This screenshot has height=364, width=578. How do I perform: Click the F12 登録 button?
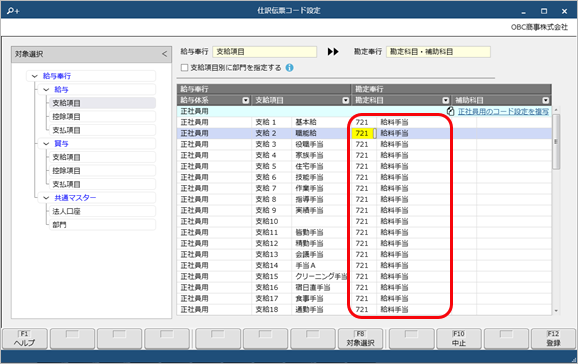coord(553,339)
